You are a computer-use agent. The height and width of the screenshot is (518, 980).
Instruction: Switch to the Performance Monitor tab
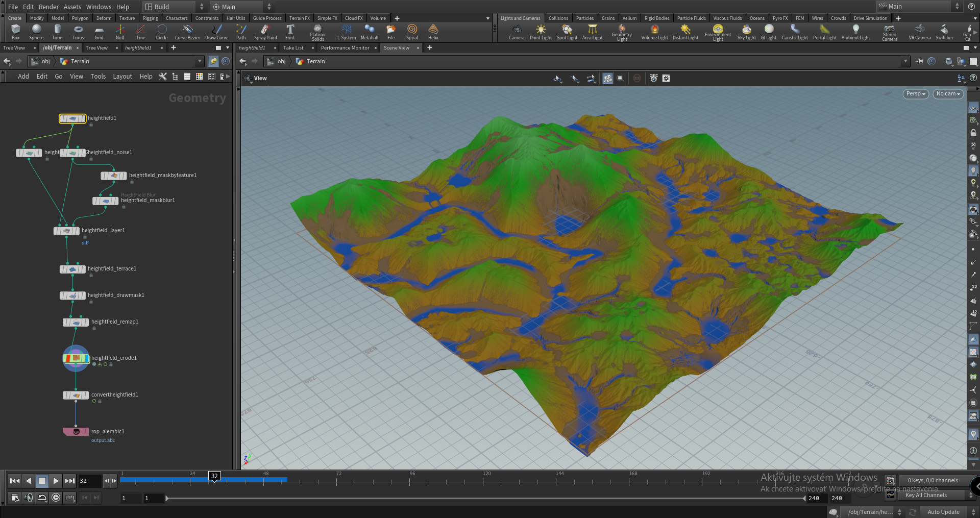[345, 48]
